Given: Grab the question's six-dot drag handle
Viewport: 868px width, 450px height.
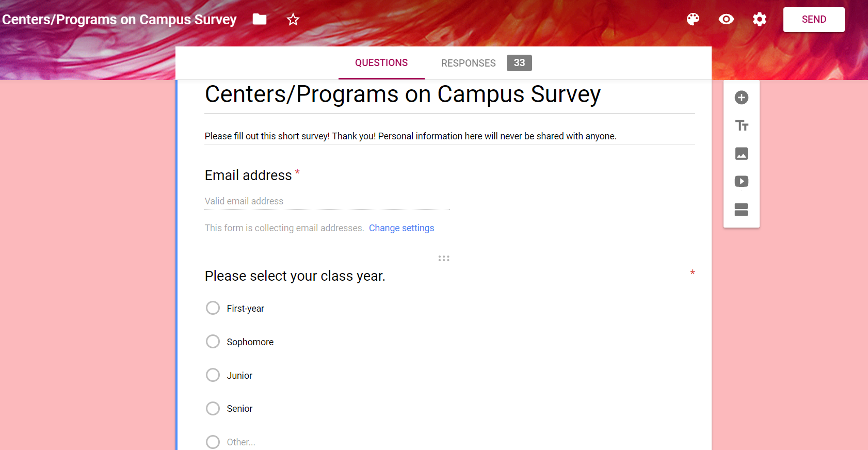Looking at the screenshot, I should pyautogui.click(x=444, y=258).
